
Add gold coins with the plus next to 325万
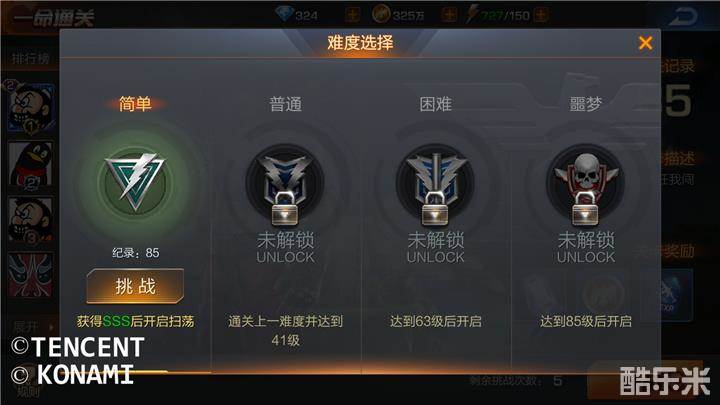pos(449,15)
